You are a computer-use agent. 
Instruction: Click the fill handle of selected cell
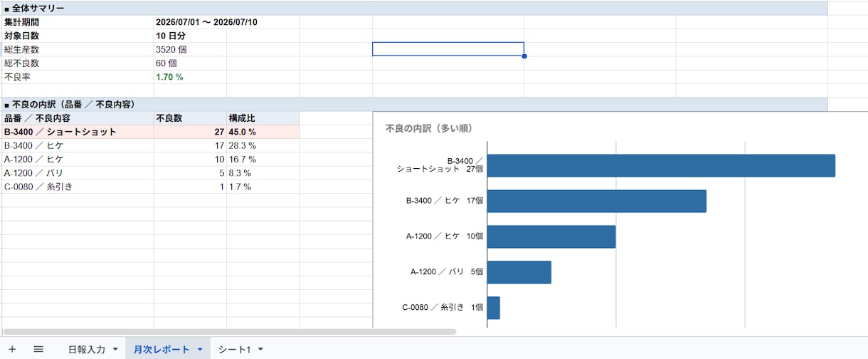(x=524, y=56)
